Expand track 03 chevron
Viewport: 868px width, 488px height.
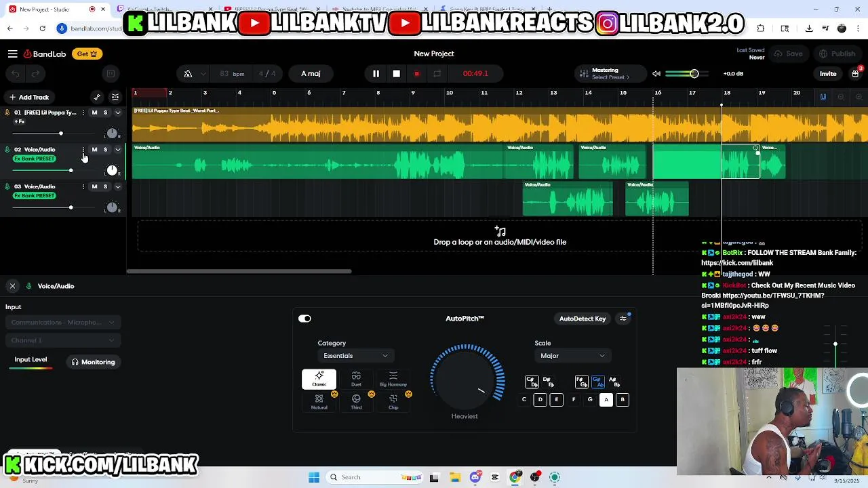coord(117,186)
